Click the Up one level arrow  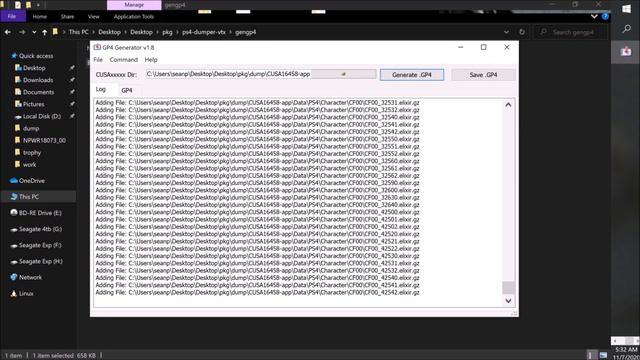(x=44, y=32)
